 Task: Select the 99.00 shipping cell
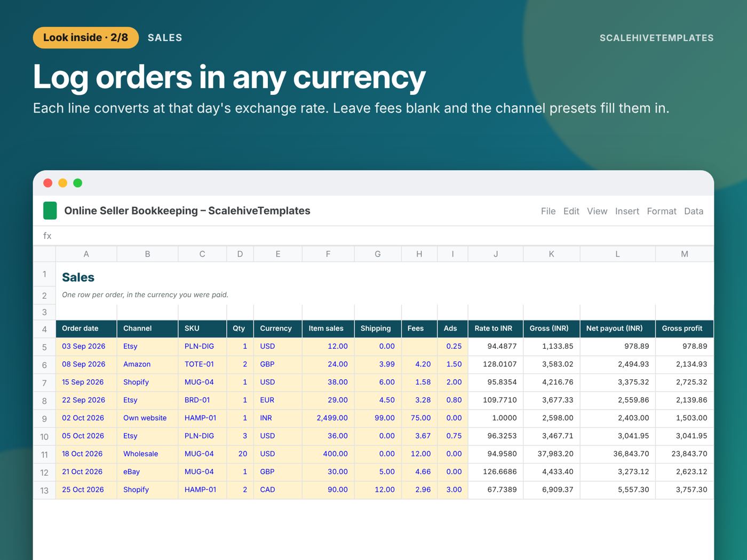click(378, 418)
